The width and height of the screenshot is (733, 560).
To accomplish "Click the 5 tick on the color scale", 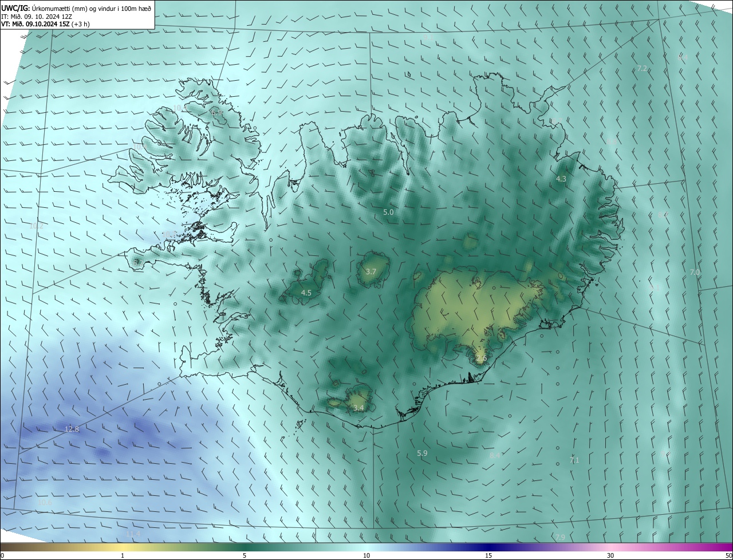I will (245, 556).
